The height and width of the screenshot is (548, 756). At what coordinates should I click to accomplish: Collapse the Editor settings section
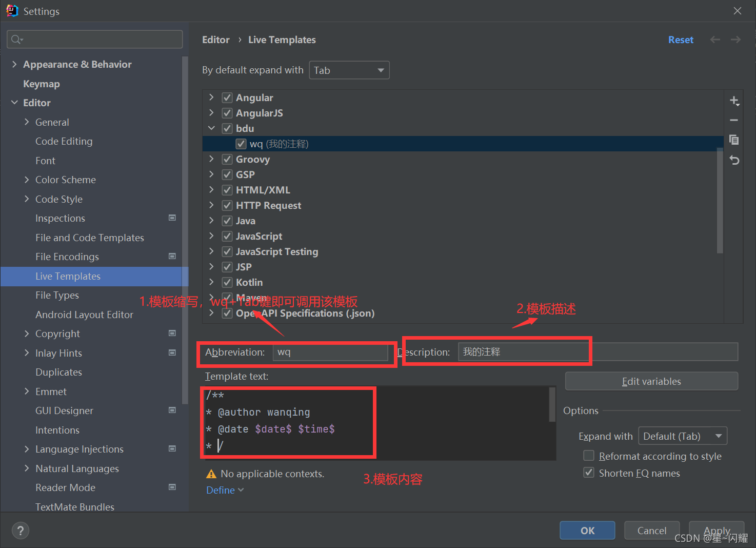coord(14,103)
